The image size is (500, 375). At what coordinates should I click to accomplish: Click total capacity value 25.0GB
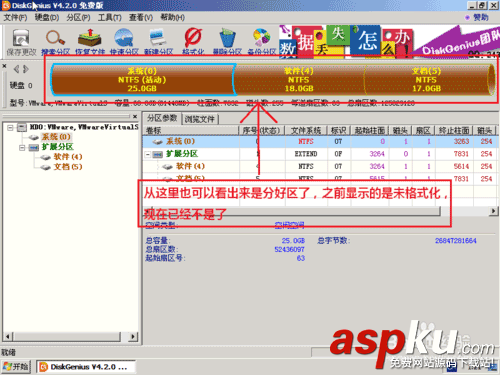click(293, 241)
